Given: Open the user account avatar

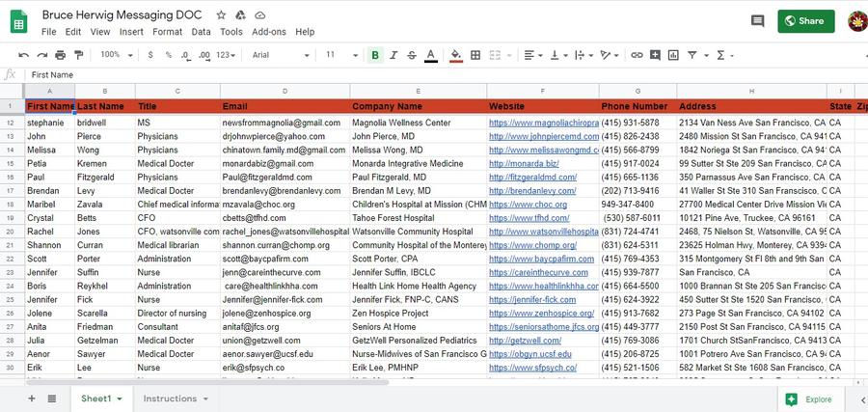Looking at the screenshot, I should [x=858, y=21].
